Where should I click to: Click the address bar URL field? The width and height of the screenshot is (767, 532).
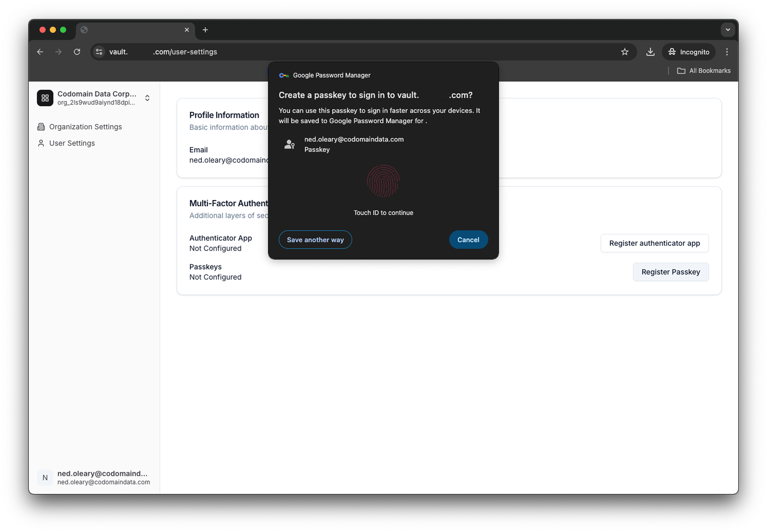point(364,52)
